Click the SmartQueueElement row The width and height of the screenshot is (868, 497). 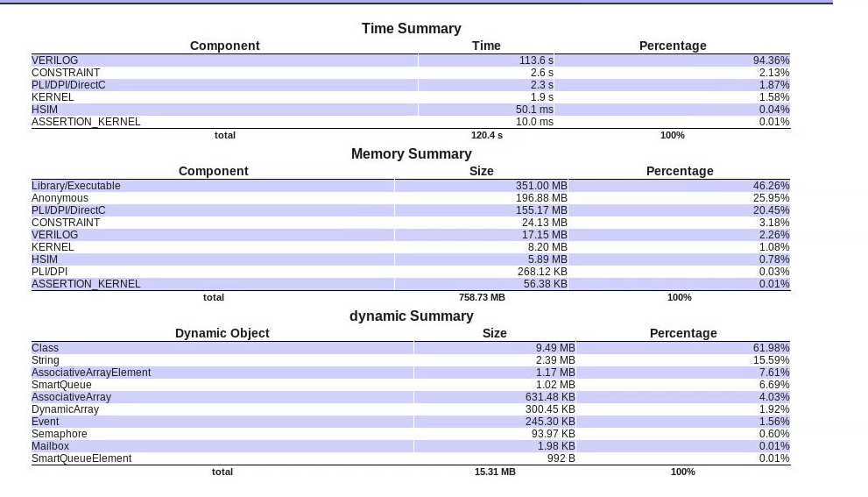[411, 458]
